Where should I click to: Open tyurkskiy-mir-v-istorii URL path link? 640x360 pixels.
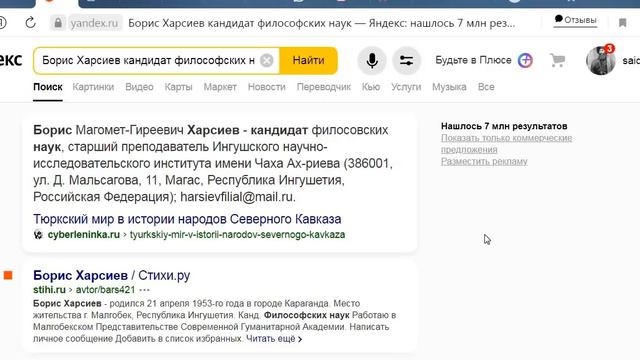(238, 235)
